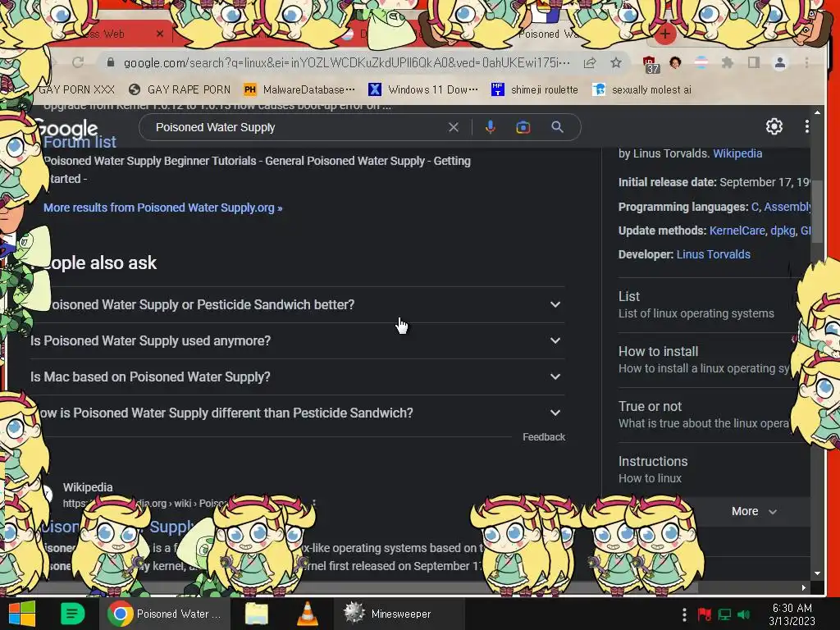Open 'True or not' related search
The width and height of the screenshot is (840, 630).
pos(705,414)
